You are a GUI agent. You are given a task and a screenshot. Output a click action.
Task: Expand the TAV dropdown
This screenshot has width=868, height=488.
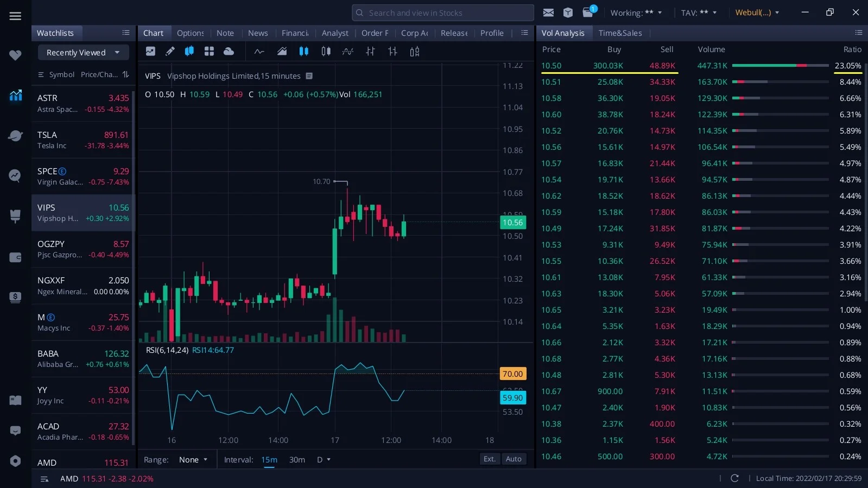699,12
